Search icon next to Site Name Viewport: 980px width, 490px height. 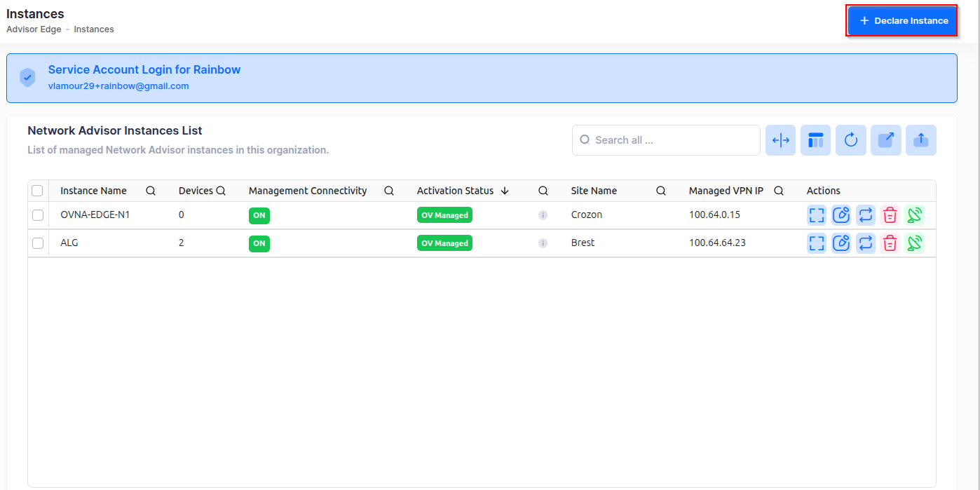click(661, 191)
